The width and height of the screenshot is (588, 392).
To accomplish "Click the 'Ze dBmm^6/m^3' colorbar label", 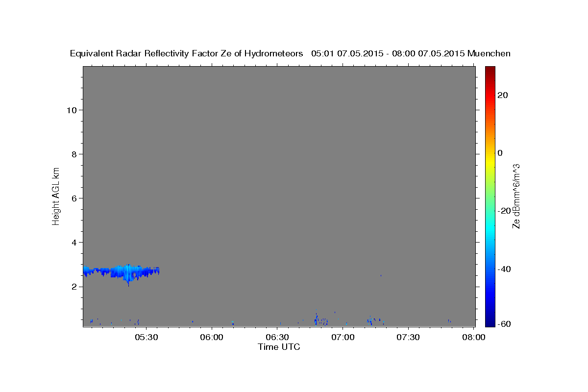I will 516,196.
